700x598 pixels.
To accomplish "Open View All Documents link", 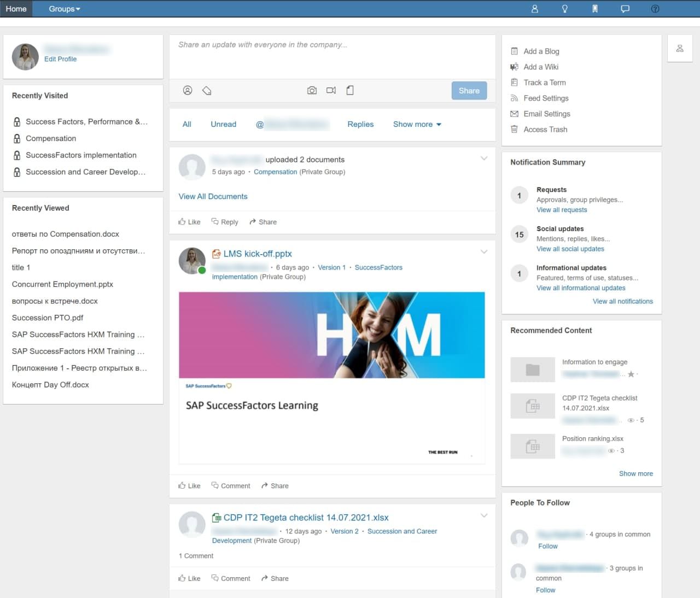I will (213, 197).
